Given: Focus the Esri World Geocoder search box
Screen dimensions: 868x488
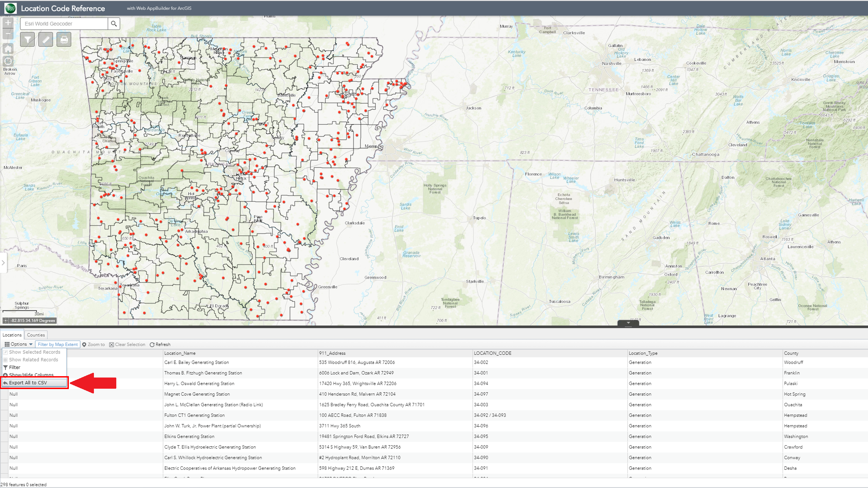Looking at the screenshot, I should (x=64, y=24).
